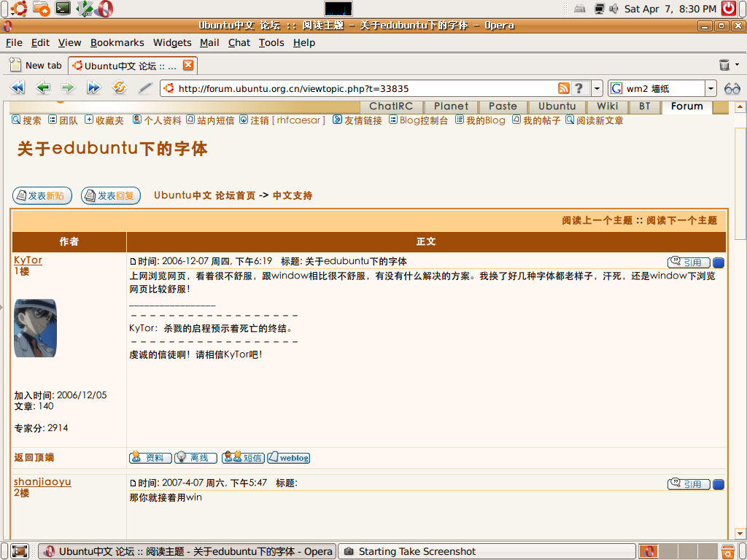Click 资料 profile button under KyTor's post
This screenshot has height=560, width=747.
click(x=150, y=458)
